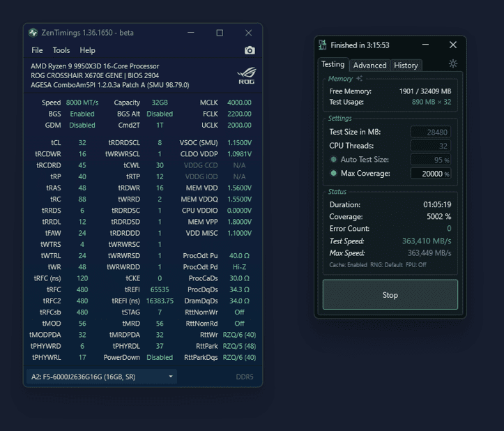504x431 pixels.
Task: Open the Help menu in ZenTimings
Action: point(87,50)
